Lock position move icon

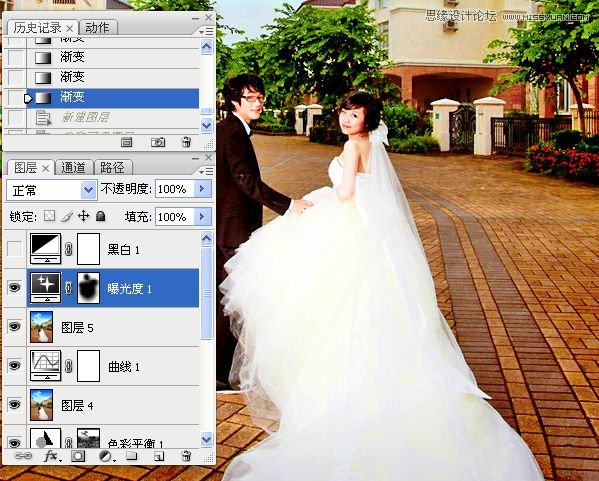[x=83, y=216]
